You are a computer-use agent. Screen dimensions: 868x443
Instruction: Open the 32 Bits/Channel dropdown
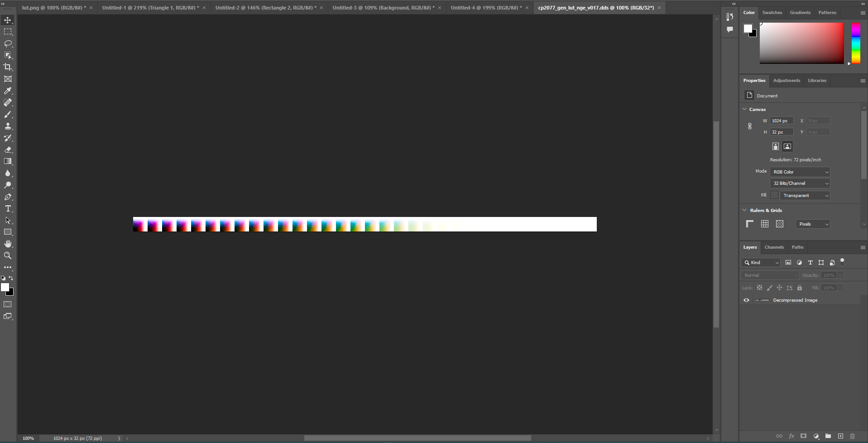(800, 183)
